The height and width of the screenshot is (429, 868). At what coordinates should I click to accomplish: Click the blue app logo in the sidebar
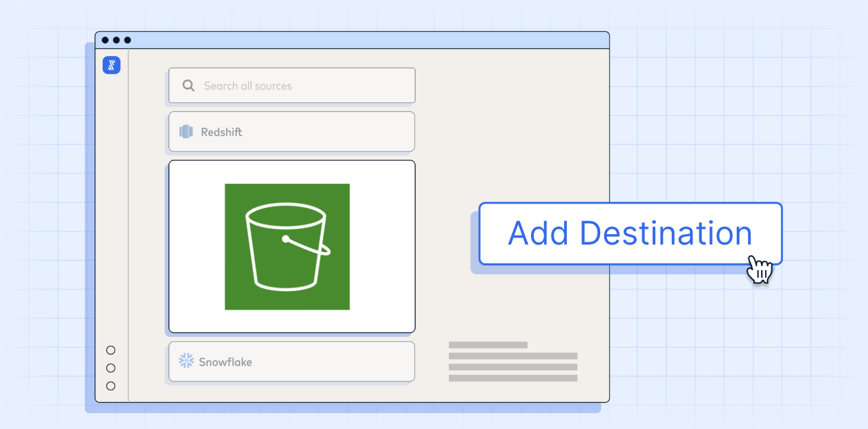111,65
